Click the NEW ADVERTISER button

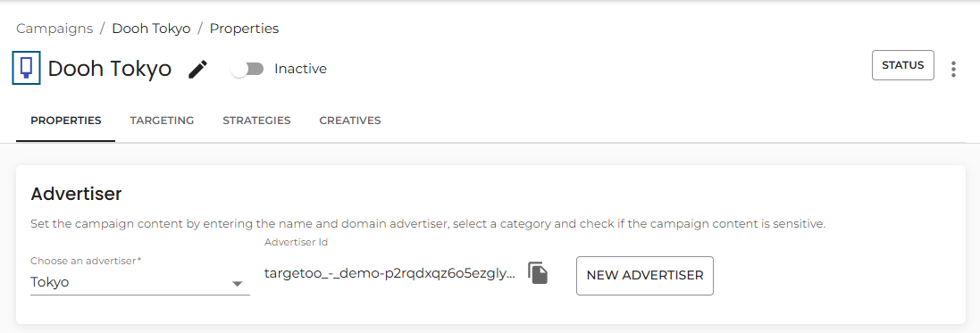(644, 276)
